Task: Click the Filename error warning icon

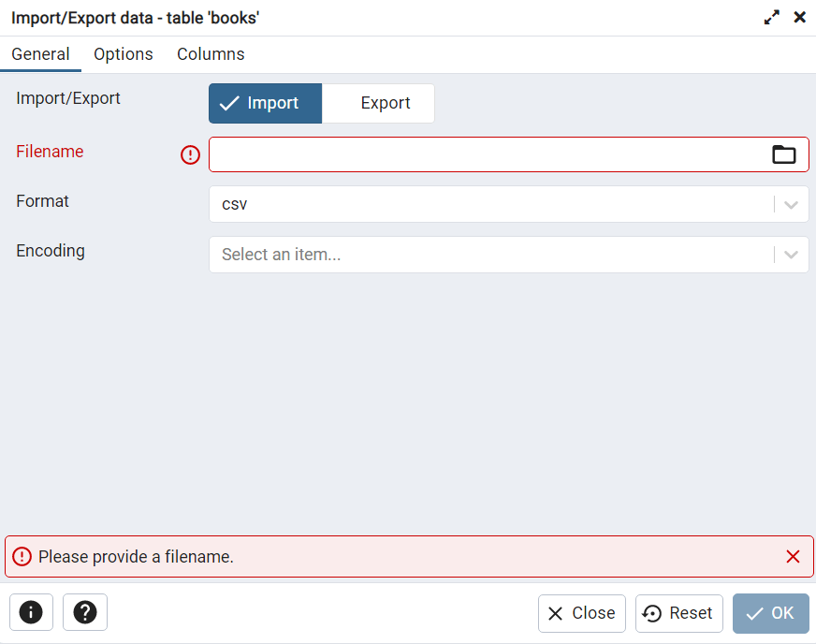Action: coord(191,155)
